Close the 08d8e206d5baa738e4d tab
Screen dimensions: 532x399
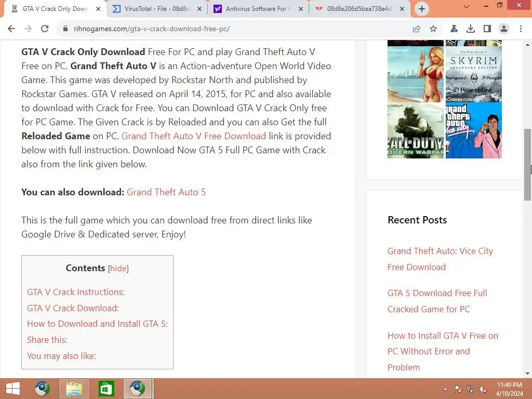pyautogui.click(x=402, y=9)
